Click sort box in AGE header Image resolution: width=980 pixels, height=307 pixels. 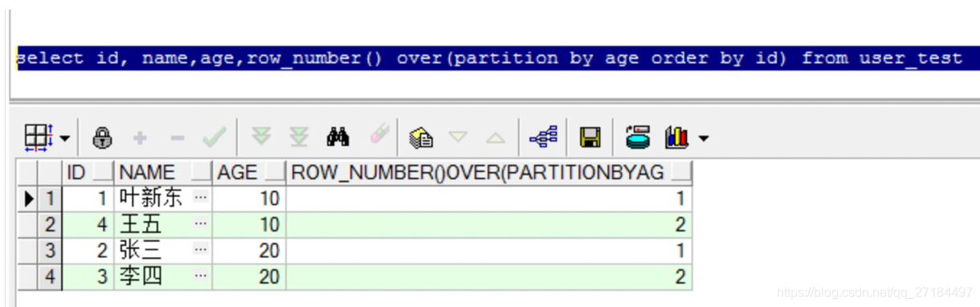pyautogui.click(x=276, y=172)
